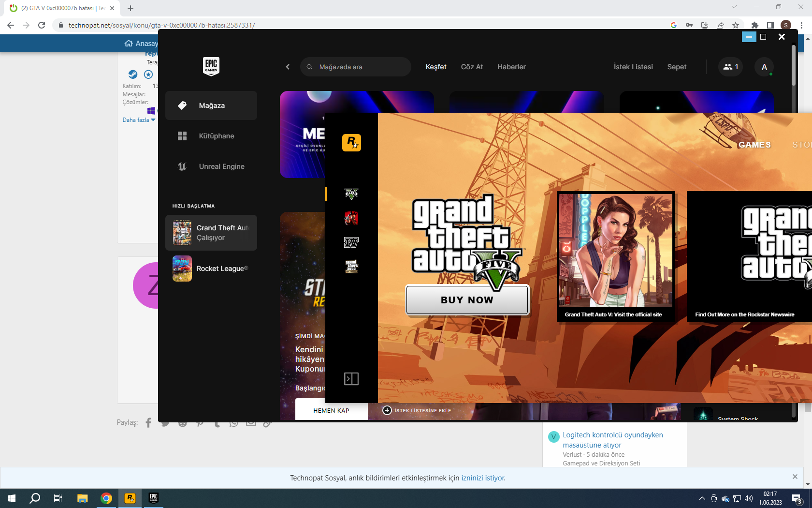Open İstek Listesi wishlist
812x508 pixels.
633,67
